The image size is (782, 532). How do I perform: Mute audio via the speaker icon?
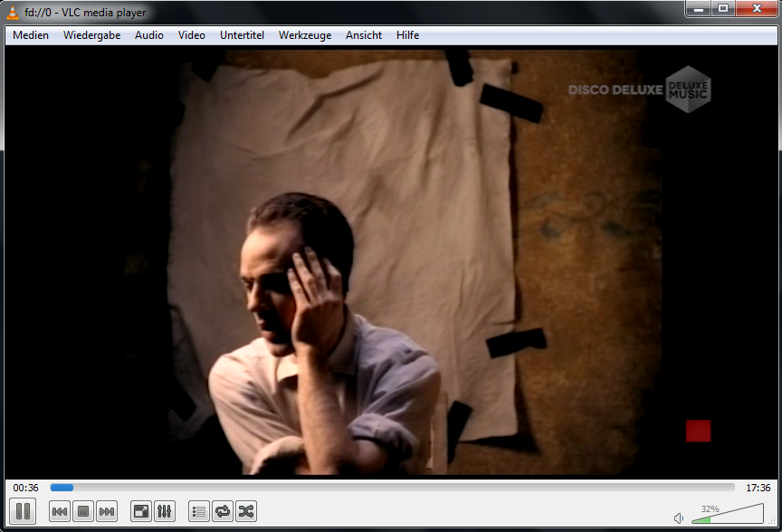tap(679, 518)
